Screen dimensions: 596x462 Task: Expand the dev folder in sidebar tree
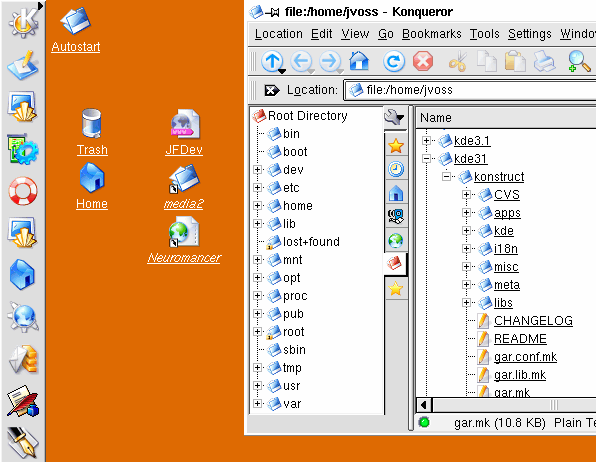(257, 170)
